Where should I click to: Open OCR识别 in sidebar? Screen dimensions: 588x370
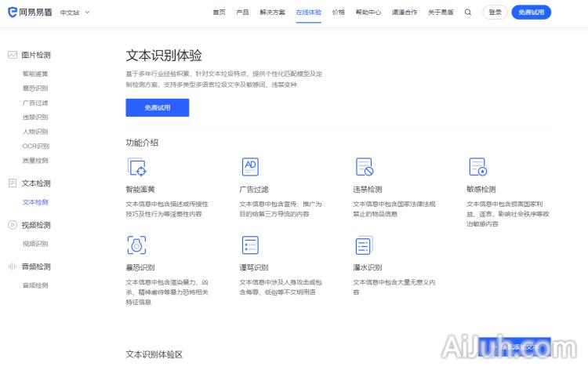[x=36, y=147]
